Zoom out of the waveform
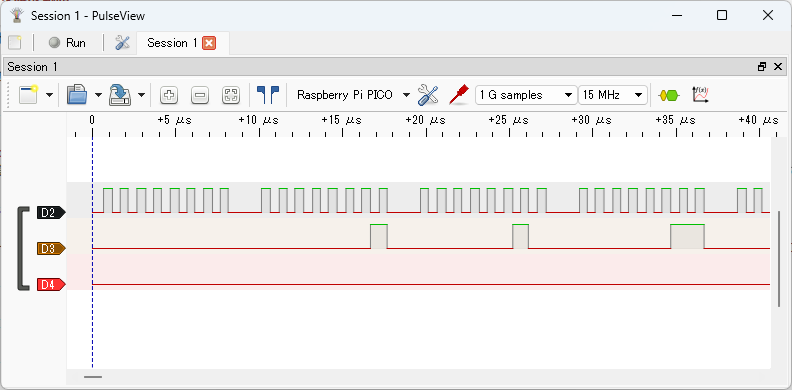The image size is (792, 390). (x=200, y=95)
